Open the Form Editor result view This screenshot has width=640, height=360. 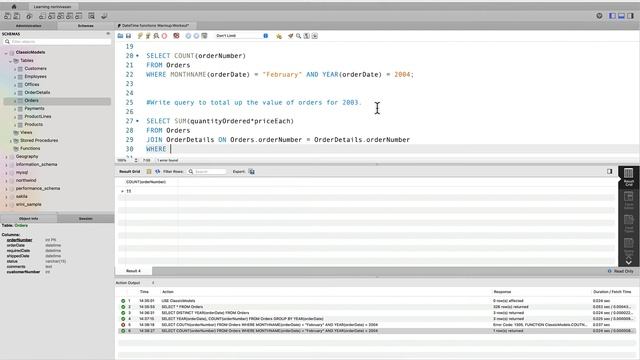pos(629,200)
